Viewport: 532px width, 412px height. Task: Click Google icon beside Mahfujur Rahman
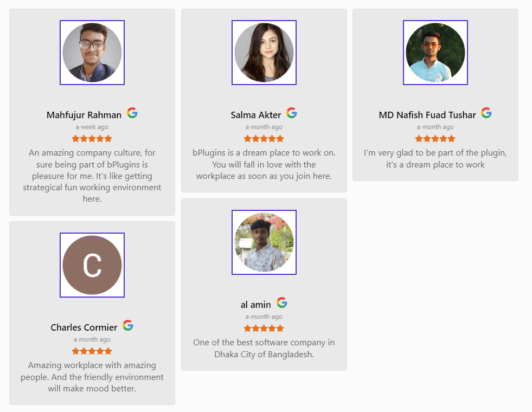tap(132, 113)
